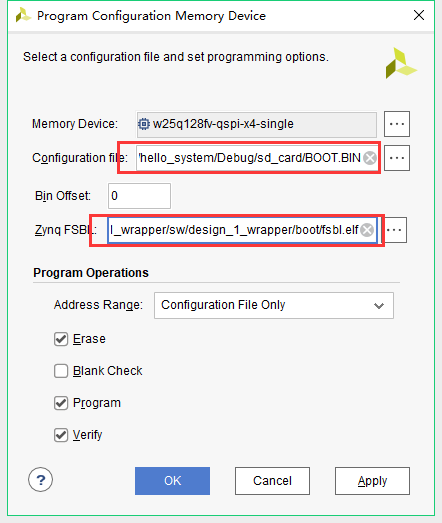Open the Address Range dropdown
The width and height of the screenshot is (442, 523).
[274, 305]
